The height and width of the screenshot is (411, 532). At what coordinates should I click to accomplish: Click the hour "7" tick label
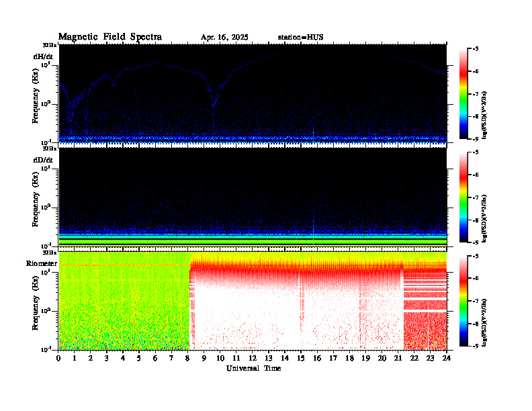tap(171, 359)
